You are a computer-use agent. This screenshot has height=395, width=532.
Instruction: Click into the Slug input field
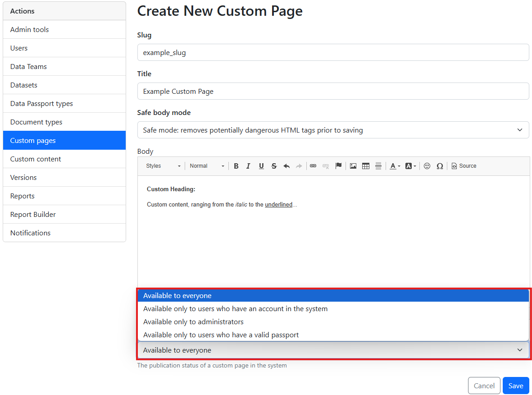pyautogui.click(x=333, y=53)
